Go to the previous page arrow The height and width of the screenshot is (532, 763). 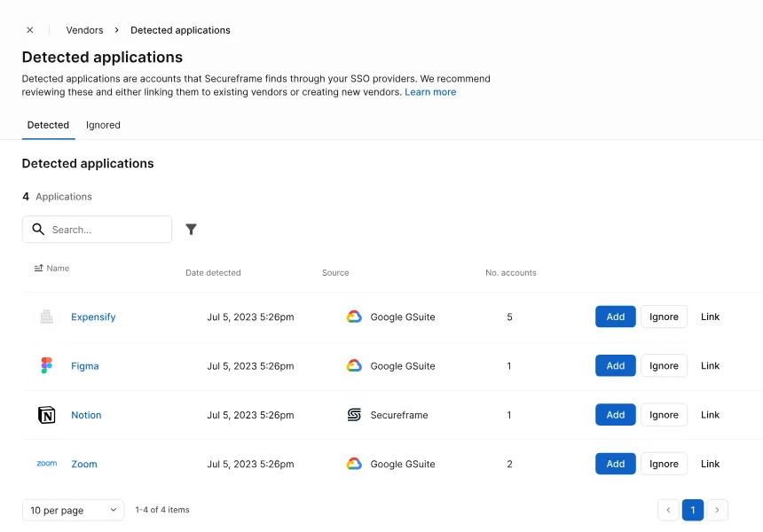668,510
